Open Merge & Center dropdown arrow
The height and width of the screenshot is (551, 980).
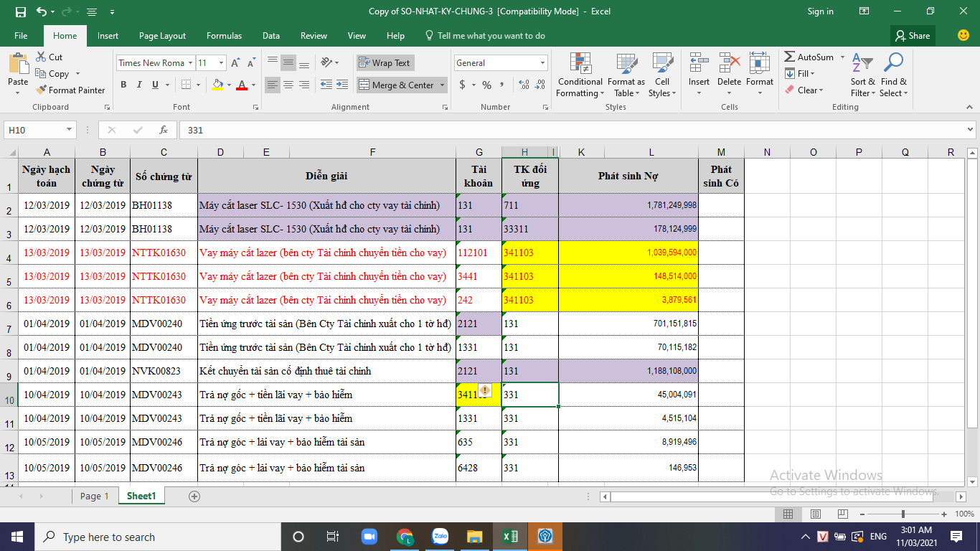(442, 85)
